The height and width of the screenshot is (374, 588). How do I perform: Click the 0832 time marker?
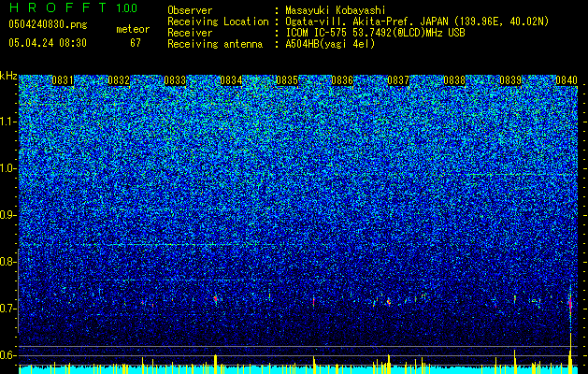119,80
